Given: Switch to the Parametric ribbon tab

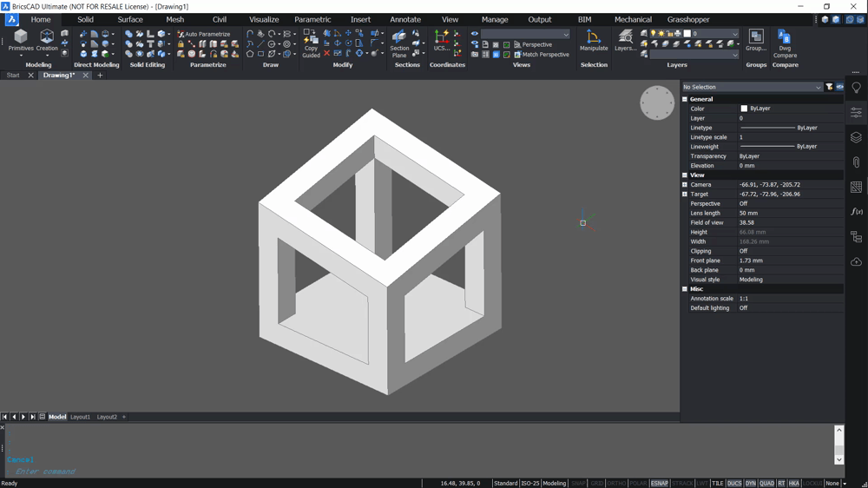Looking at the screenshot, I should pos(312,19).
